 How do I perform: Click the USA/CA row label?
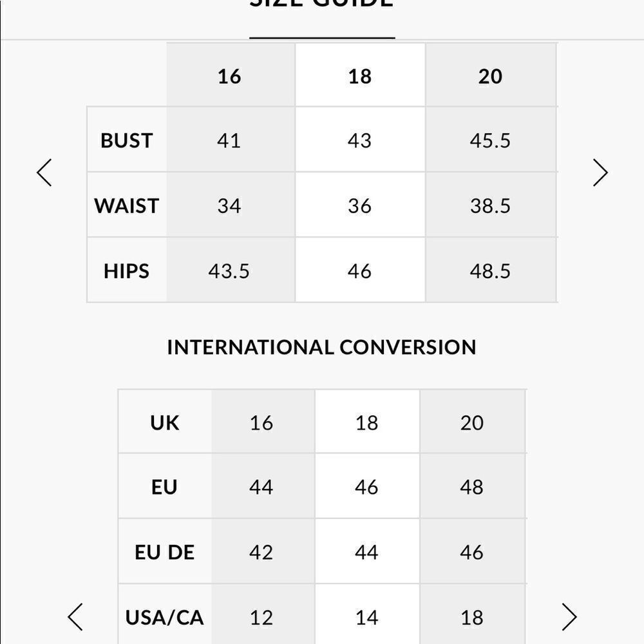[165, 617]
